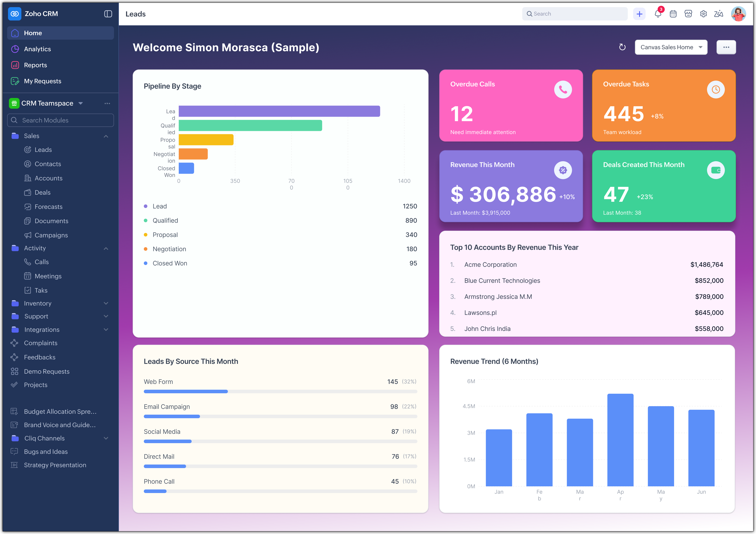Image resolution: width=756 pixels, height=534 pixels.
Task: Open Reports from sidebar menu
Action: click(35, 65)
